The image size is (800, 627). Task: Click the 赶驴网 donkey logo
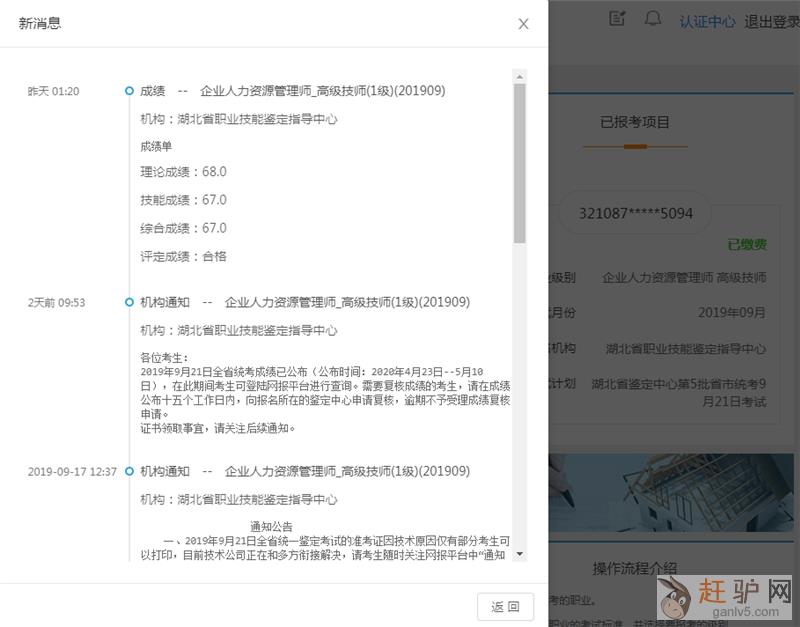click(679, 600)
